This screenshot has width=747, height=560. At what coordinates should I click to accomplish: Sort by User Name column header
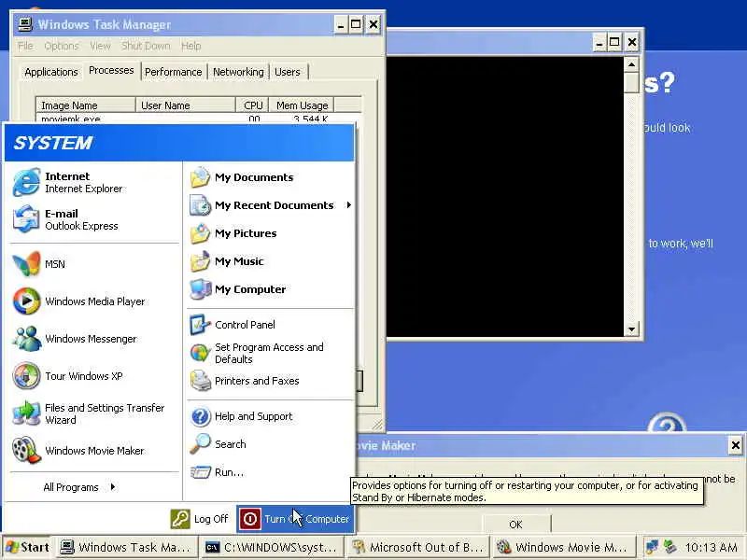pos(186,105)
